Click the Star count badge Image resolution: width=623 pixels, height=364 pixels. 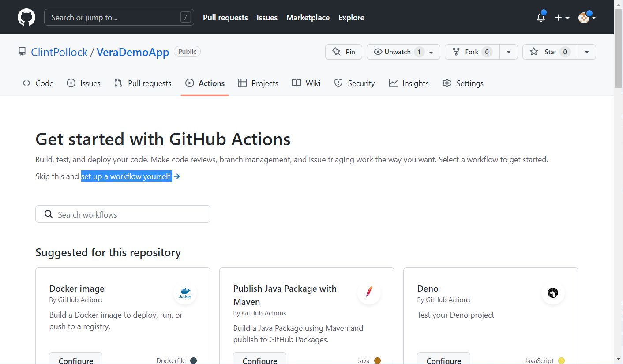(565, 52)
